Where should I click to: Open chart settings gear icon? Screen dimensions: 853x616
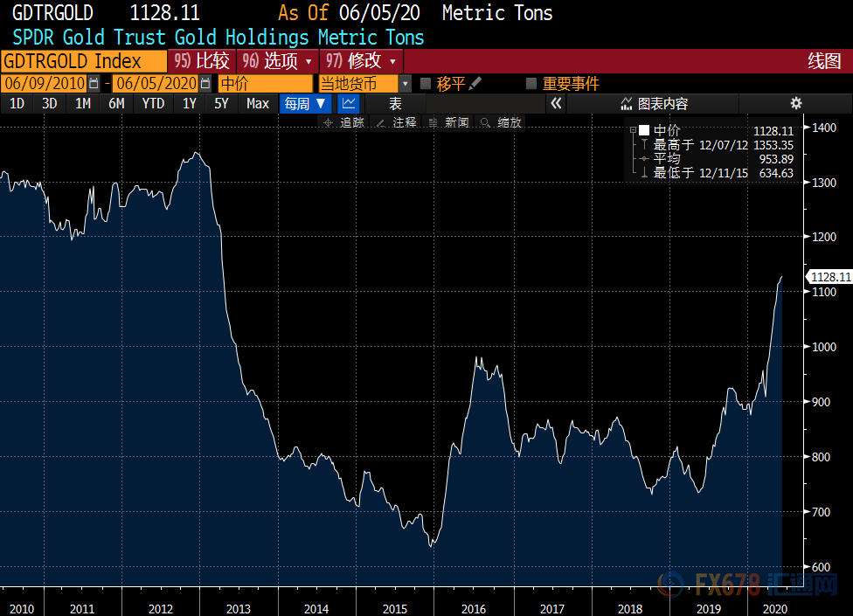[x=796, y=103]
